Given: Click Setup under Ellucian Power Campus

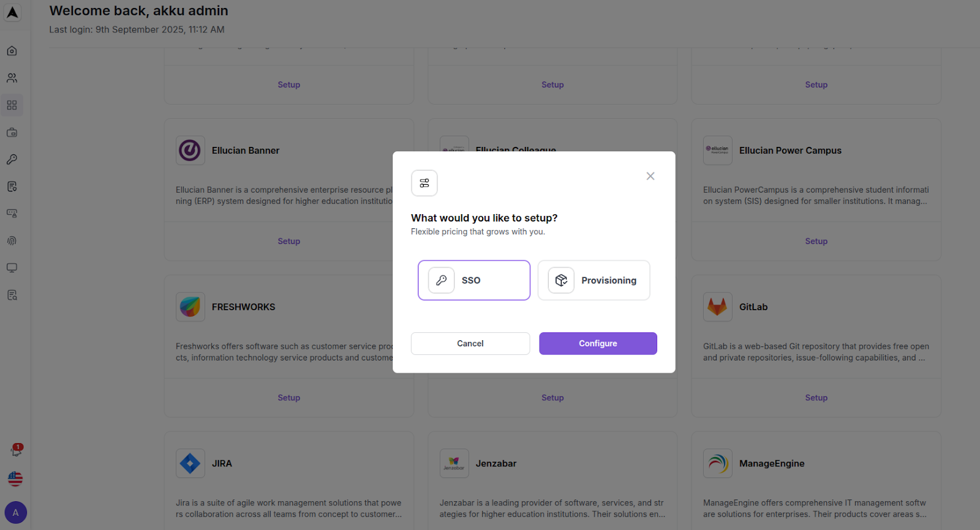Looking at the screenshot, I should coord(816,241).
